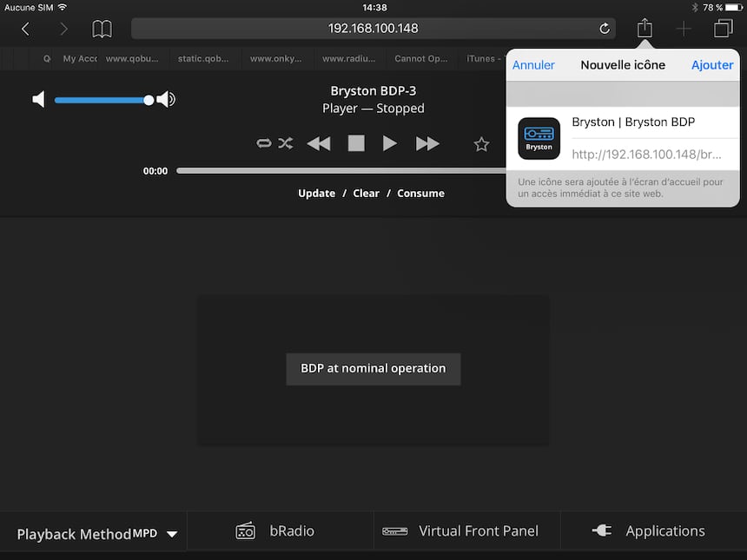
Task: Skip to previous track button
Action: [319, 143]
